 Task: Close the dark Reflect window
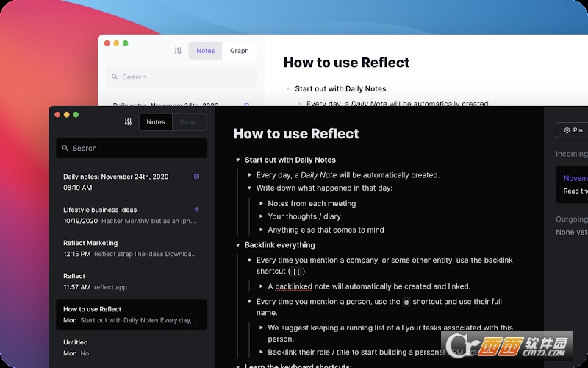[57, 115]
